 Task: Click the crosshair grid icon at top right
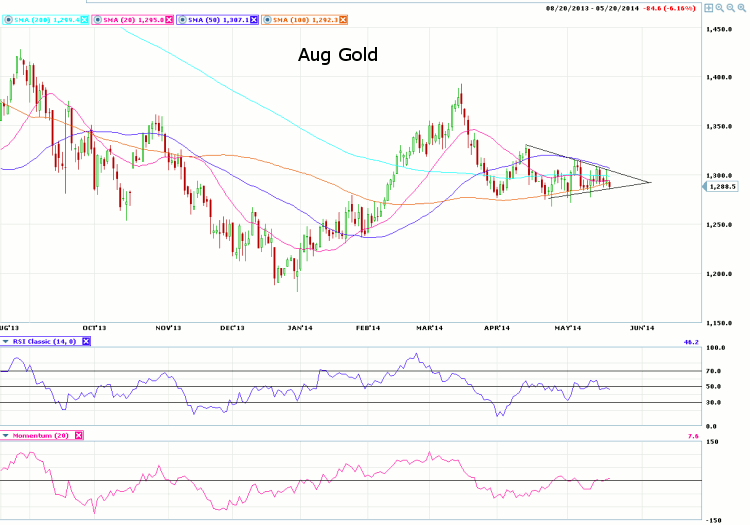pyautogui.click(x=708, y=8)
